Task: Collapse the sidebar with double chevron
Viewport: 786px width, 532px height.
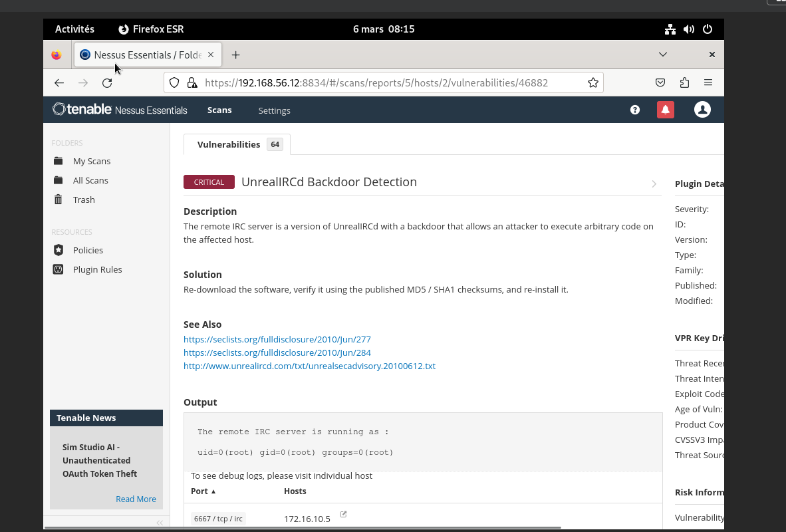Action: (160, 523)
